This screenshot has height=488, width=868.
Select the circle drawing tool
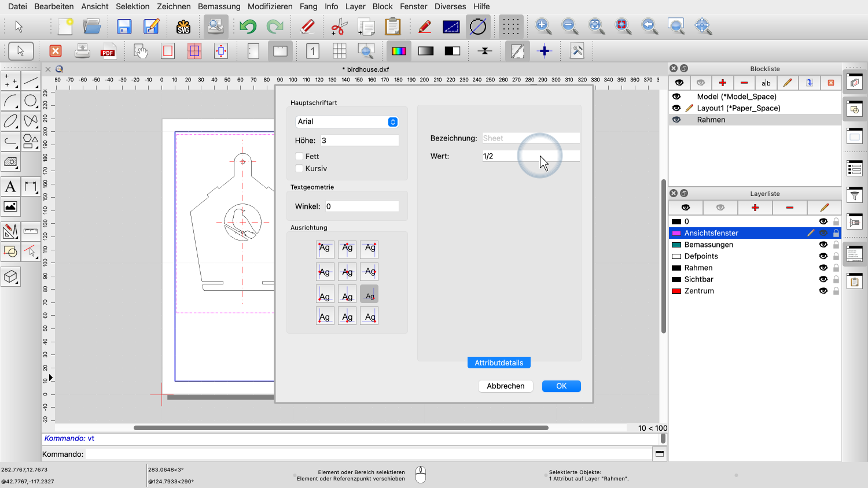31,101
